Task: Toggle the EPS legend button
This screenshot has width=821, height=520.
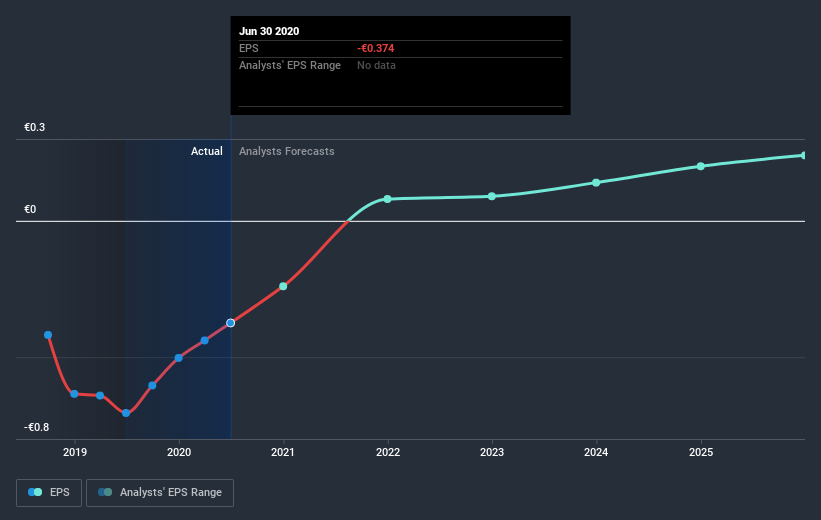Action: 49,492
